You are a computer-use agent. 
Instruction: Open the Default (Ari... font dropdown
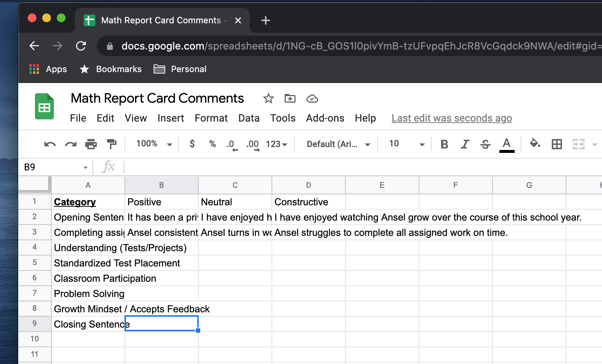[x=338, y=144]
